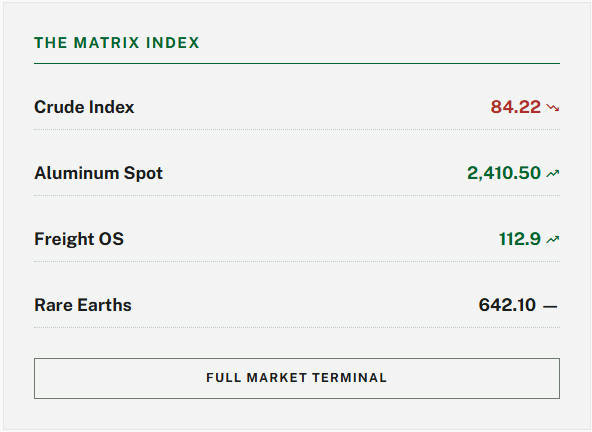The height and width of the screenshot is (432, 592).
Task: Select the Aluminum Spot label
Action: tap(99, 173)
